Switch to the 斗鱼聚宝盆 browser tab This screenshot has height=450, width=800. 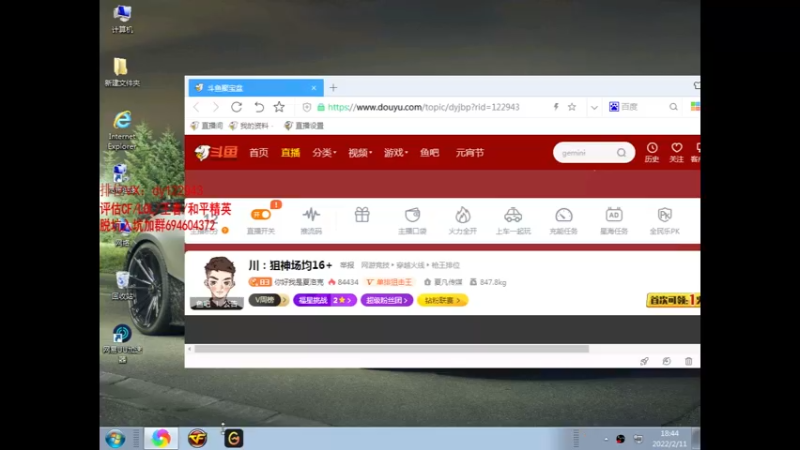256,88
